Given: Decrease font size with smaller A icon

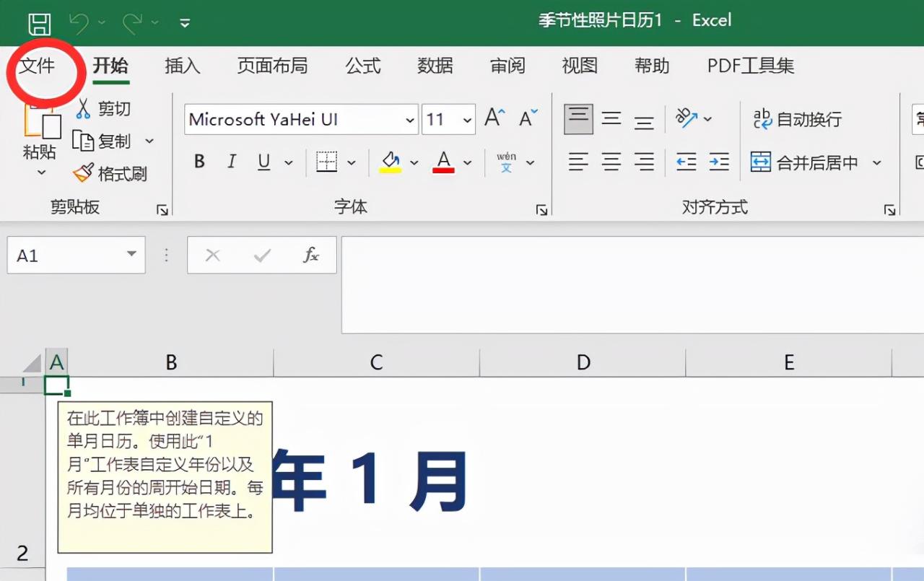Looking at the screenshot, I should tap(529, 118).
